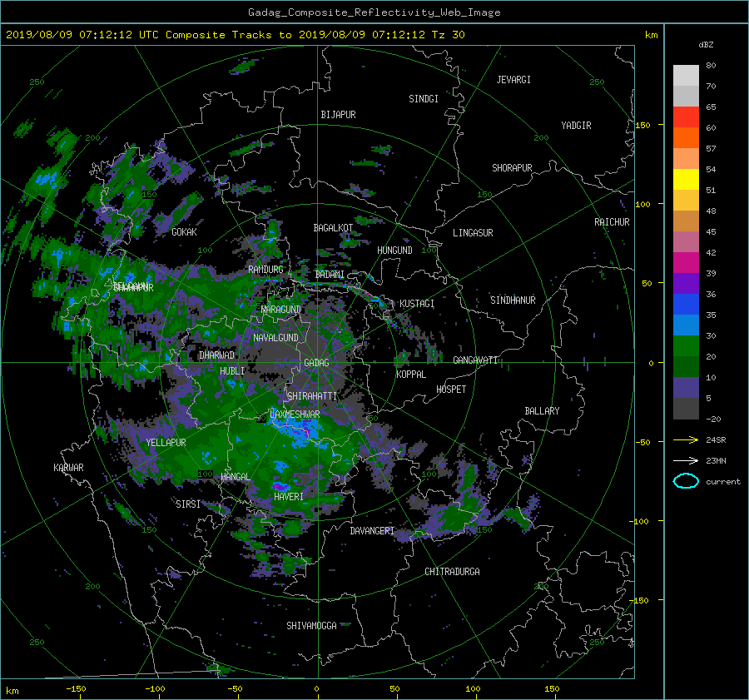Click the 'km' label beside the timestamp header

[x=651, y=35]
